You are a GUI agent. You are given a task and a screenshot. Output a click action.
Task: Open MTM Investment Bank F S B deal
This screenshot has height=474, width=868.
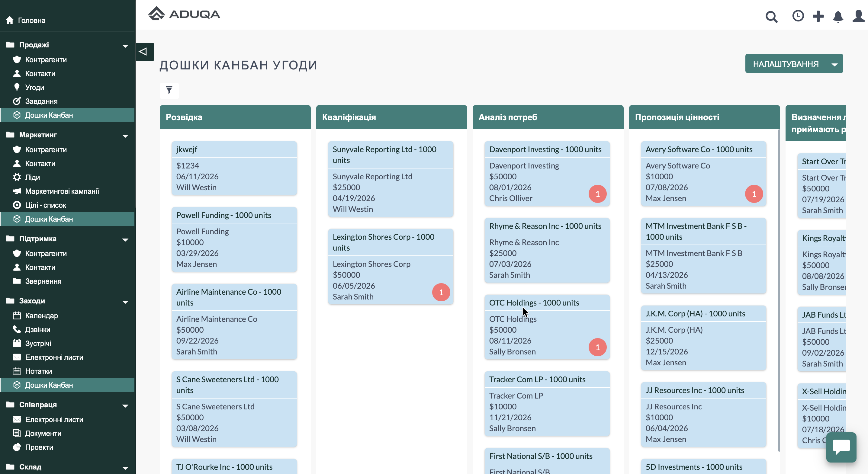click(704, 256)
